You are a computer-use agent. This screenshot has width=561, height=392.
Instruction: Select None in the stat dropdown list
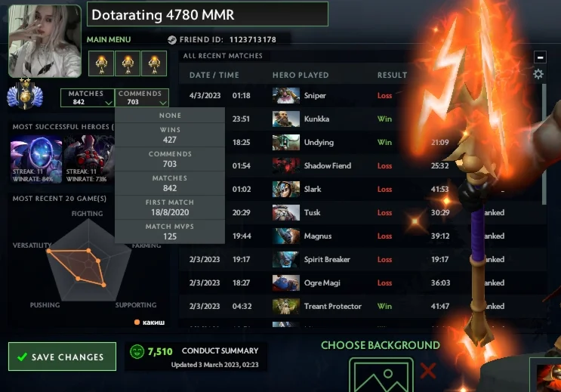170,116
